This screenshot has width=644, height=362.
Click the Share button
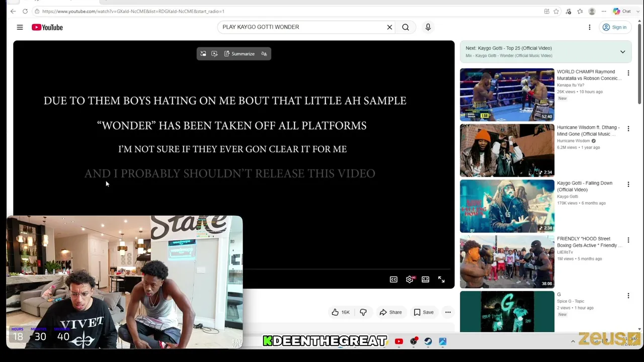point(390,312)
